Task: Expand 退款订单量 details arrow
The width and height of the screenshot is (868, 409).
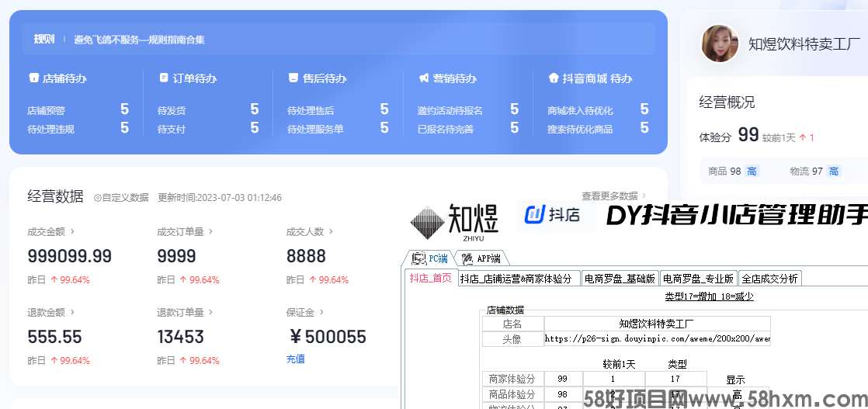Action: [210, 312]
